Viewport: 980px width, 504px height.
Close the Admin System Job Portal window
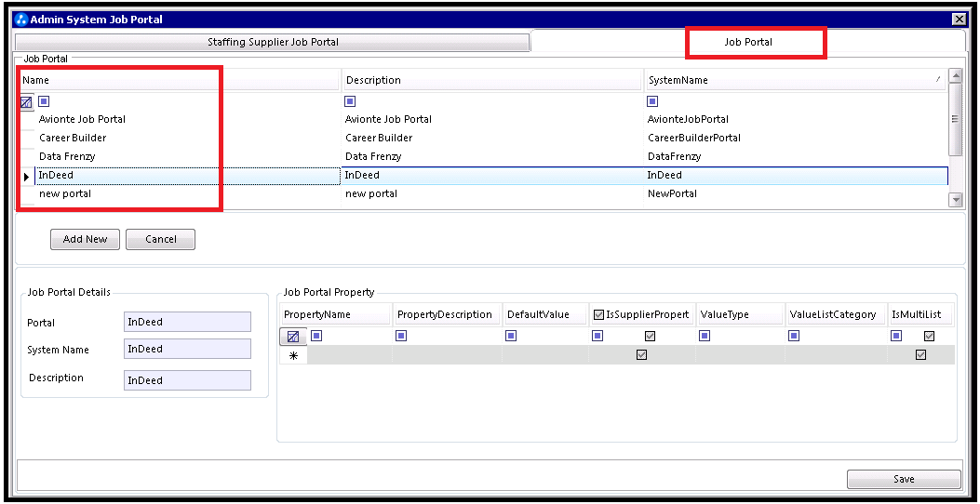(x=959, y=20)
